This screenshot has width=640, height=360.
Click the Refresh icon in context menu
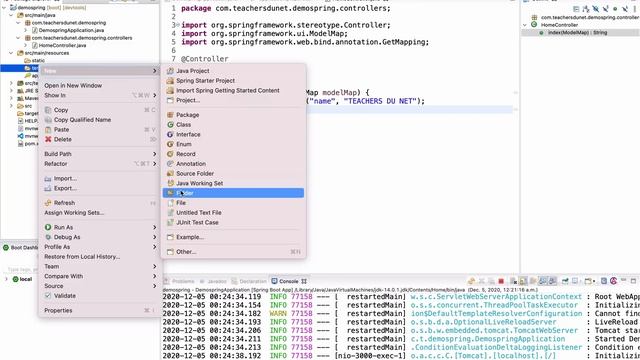[x=48, y=203]
